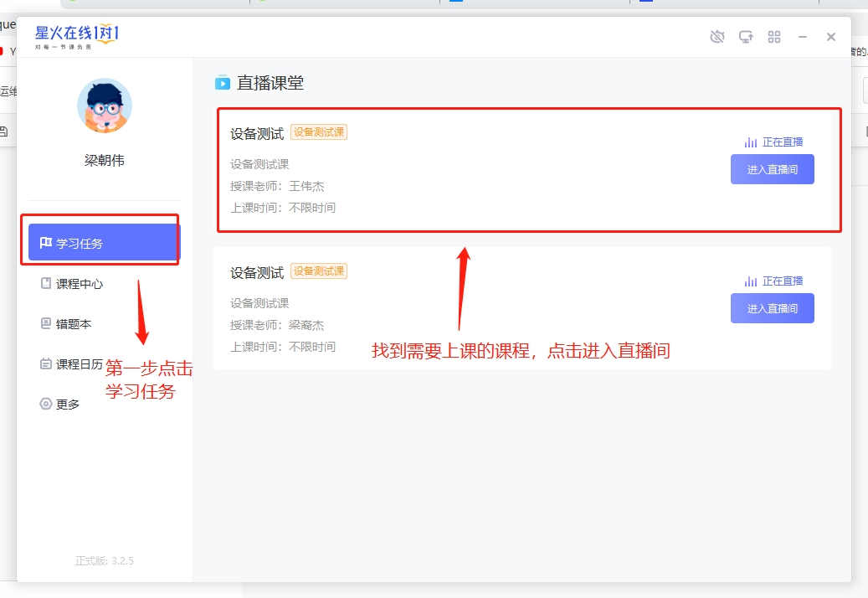Click the blue play icon beside 直播课堂
This screenshot has width=868, height=598.
click(x=223, y=83)
